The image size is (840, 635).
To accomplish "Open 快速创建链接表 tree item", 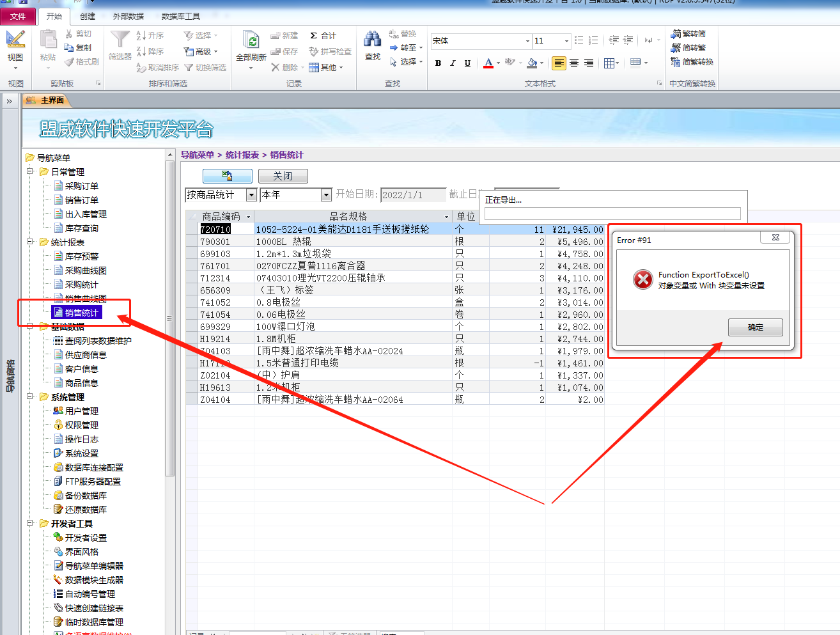I will click(x=93, y=608).
